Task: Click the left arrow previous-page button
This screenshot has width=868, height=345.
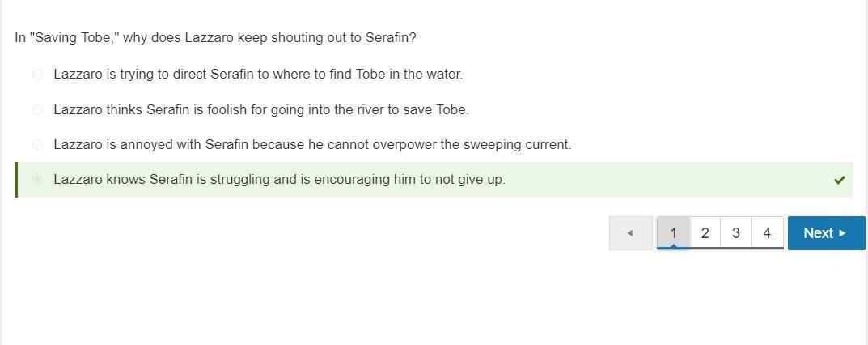Action: coord(630,233)
